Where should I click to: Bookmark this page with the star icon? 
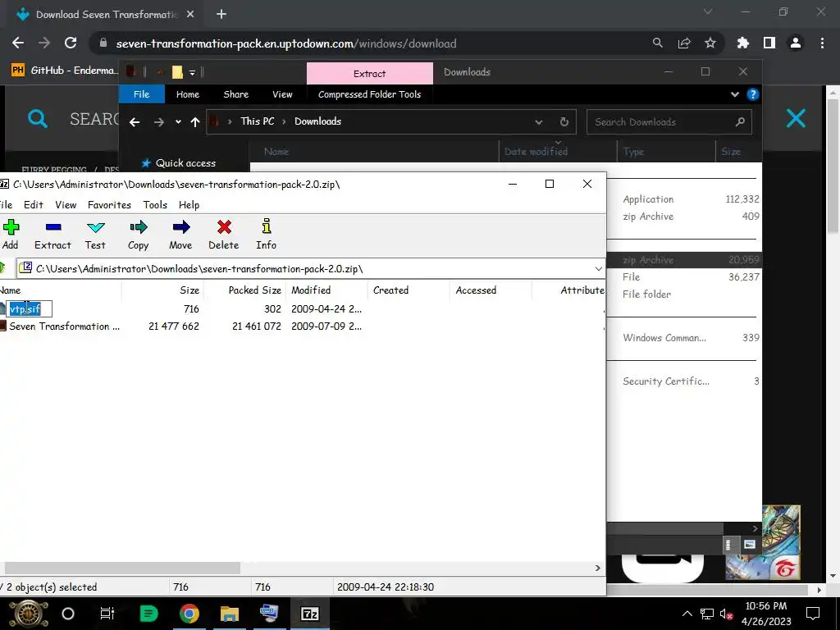(710, 43)
